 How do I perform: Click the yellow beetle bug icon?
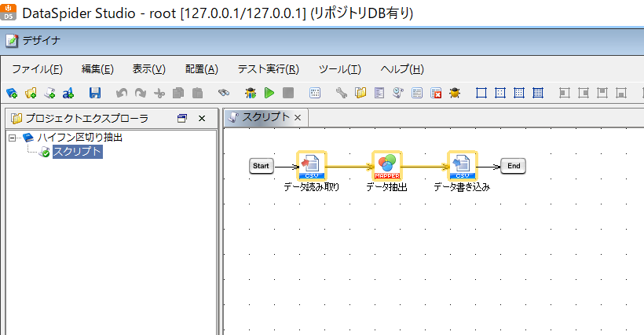(x=455, y=93)
